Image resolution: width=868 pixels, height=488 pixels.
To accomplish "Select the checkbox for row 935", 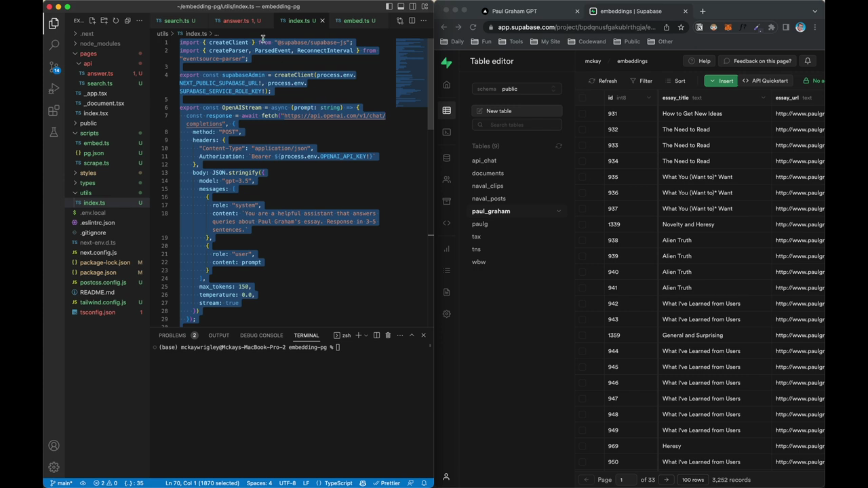I will (x=582, y=177).
